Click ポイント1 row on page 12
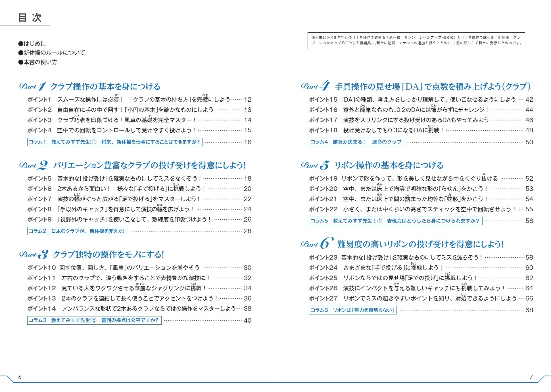The width and height of the screenshot is (551, 392). 139,99
